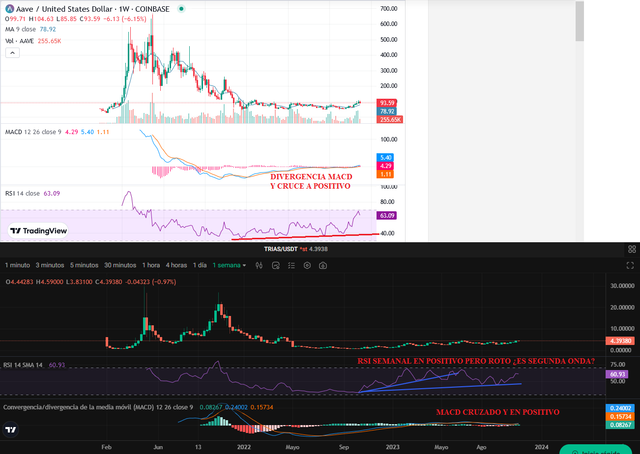Take a chart snapshot with camera icon
640x454 pixels.
click(x=323, y=265)
